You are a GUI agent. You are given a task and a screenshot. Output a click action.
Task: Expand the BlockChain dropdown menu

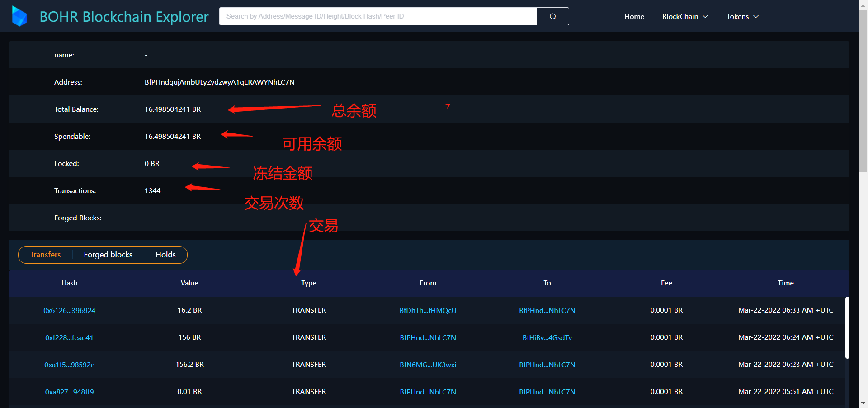point(685,16)
